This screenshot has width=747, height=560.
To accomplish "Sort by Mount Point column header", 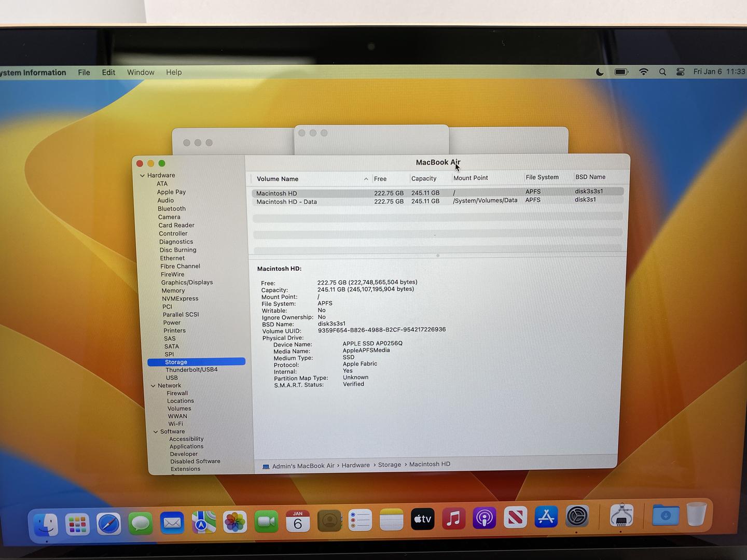I will [x=471, y=178].
